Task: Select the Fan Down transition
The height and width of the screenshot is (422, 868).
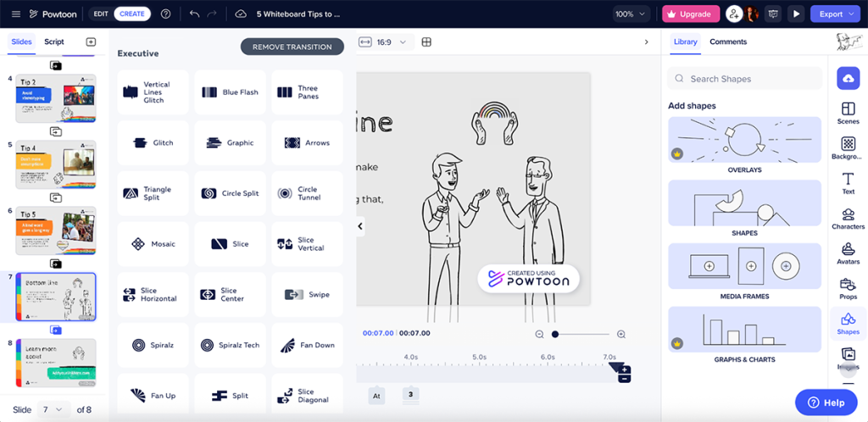Action: point(307,345)
